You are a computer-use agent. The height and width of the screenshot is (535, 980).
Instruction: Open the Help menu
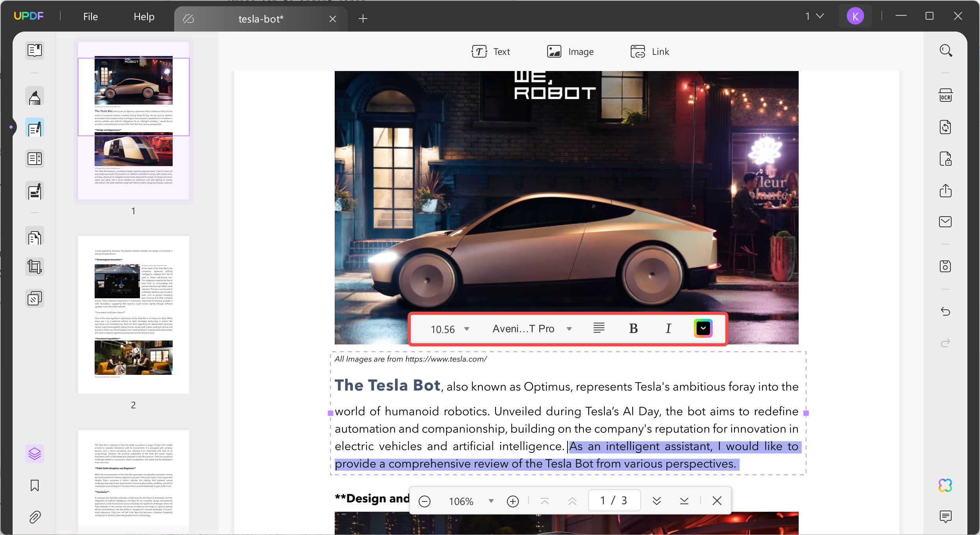[x=144, y=17]
